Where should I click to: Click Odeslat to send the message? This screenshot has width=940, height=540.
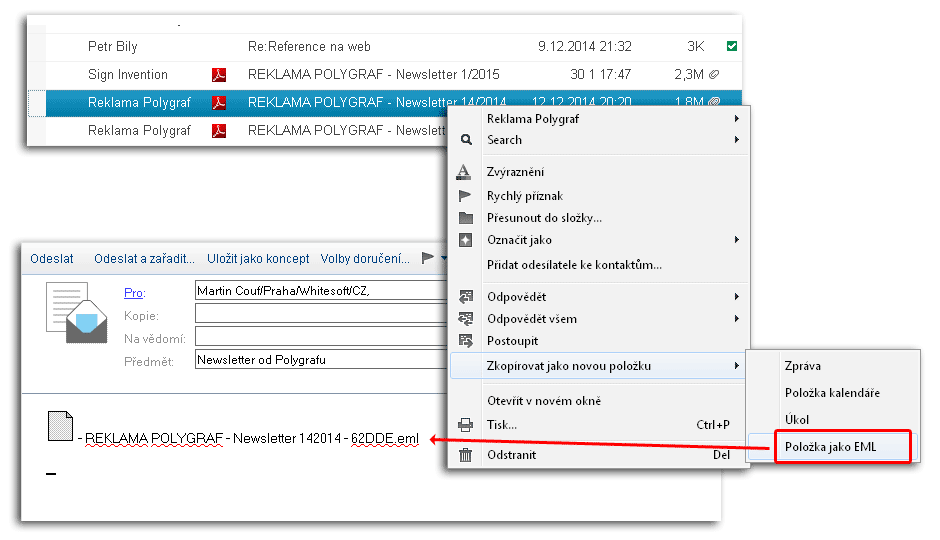tap(52, 259)
